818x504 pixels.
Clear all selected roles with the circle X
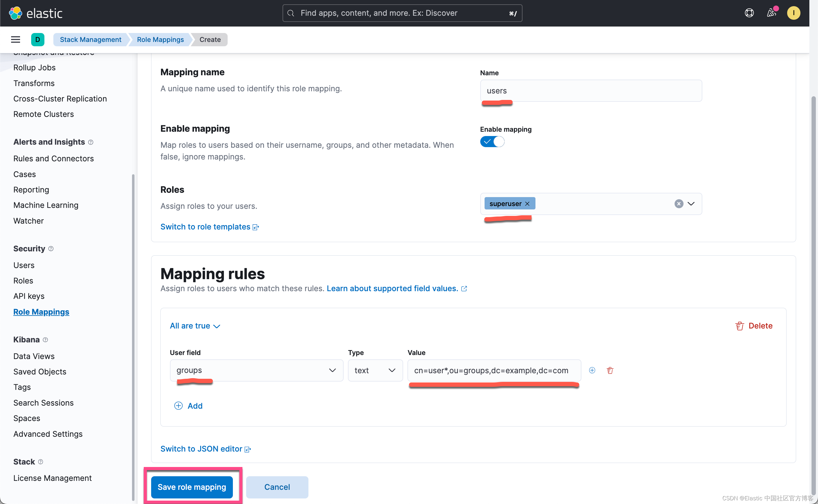point(679,204)
